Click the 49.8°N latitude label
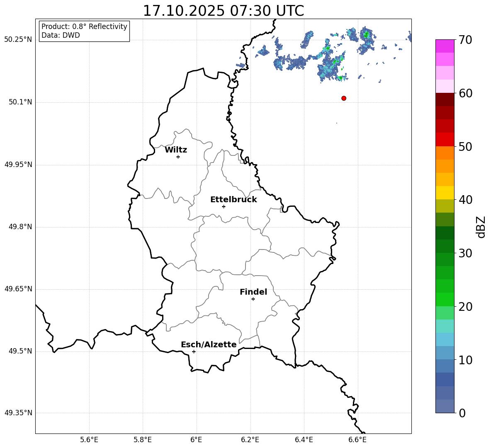 point(20,227)
